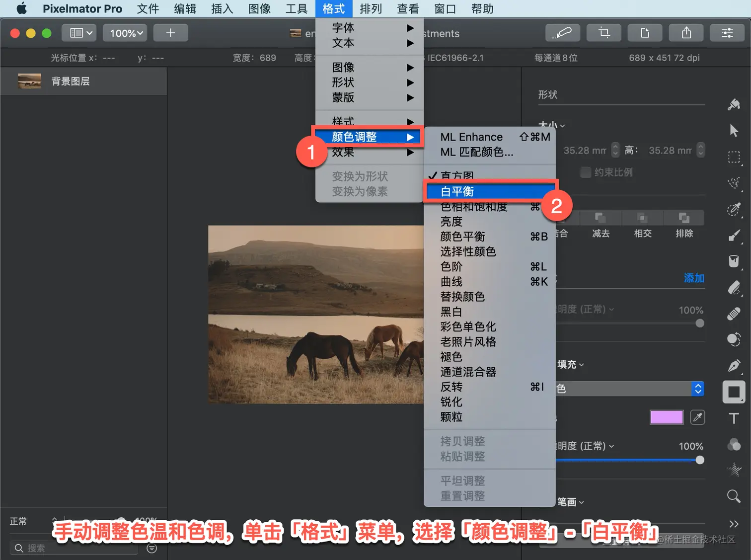Pick fill color with the eyedropper icon

pos(697,417)
